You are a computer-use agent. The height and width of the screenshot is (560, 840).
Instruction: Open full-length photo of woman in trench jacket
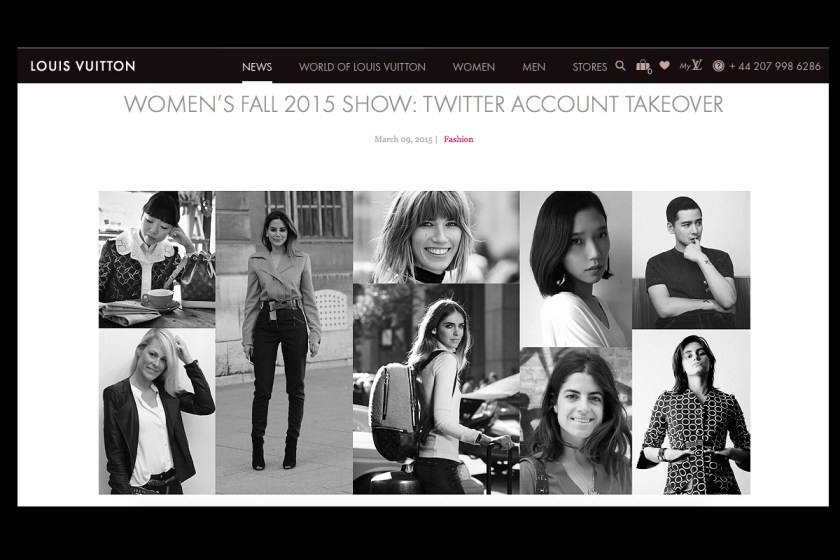284,342
